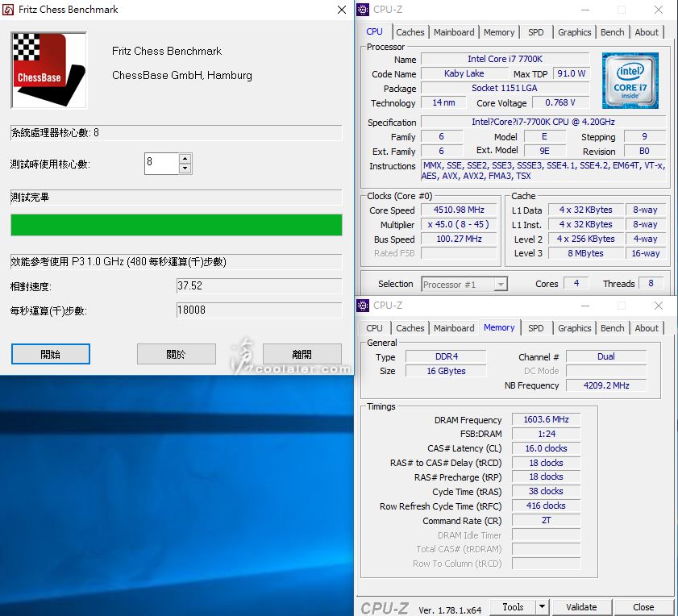
Task: Click the CAS# Latency value 16.0 clocks
Action: (x=546, y=448)
